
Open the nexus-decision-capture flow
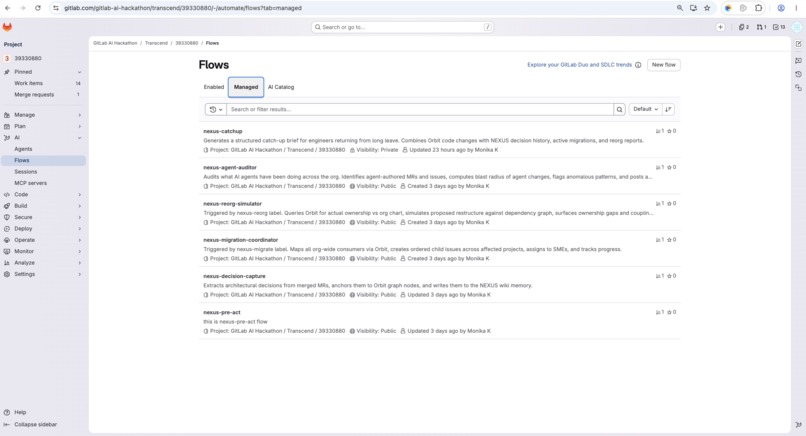[x=234, y=276]
